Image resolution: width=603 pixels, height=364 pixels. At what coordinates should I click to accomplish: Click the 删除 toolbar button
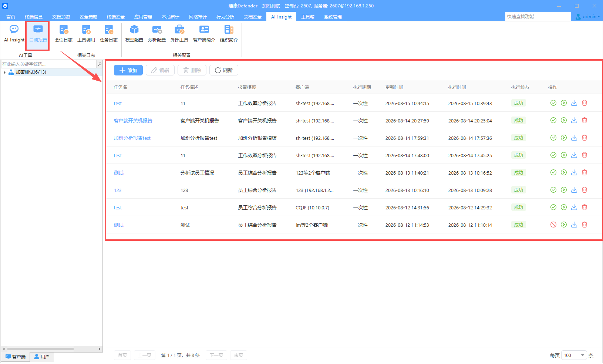point(192,70)
